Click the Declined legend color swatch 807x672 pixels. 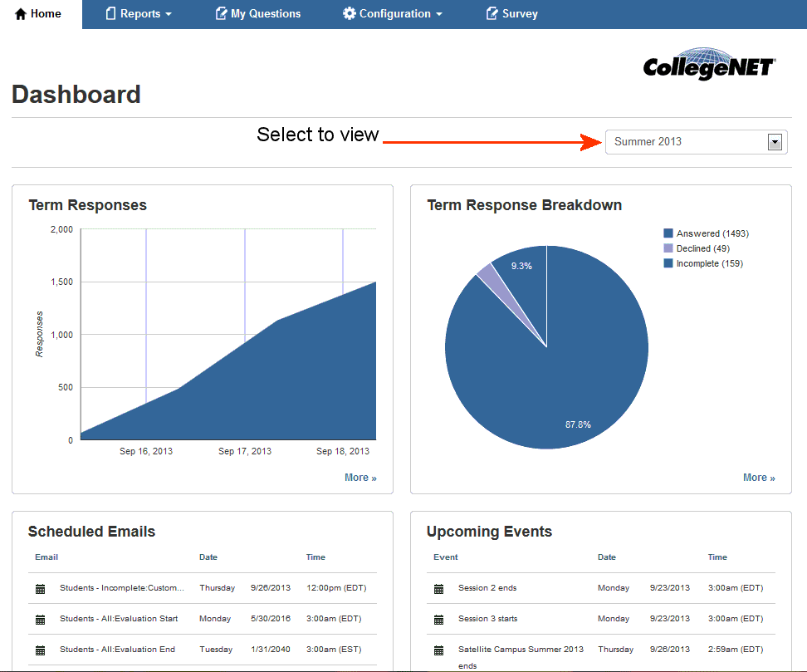(x=668, y=248)
